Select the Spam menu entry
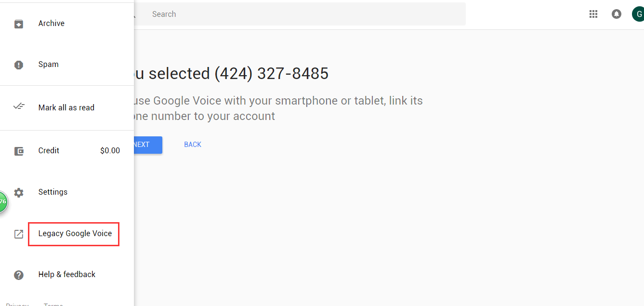644x306 pixels. tap(67, 64)
